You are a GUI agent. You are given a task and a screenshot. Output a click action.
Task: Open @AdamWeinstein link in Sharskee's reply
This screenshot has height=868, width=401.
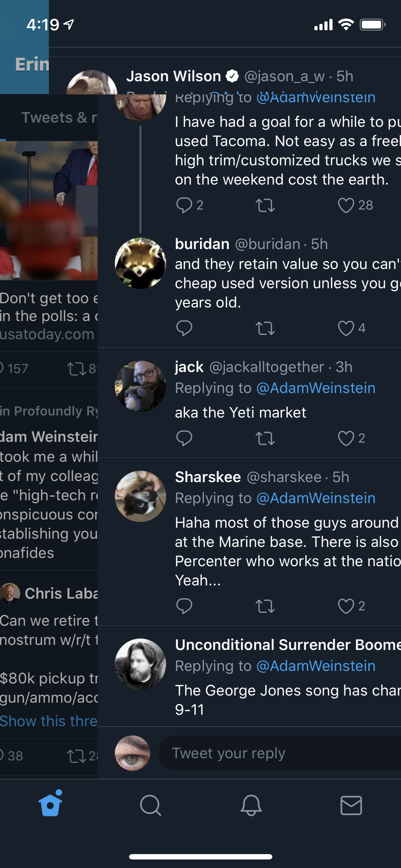click(x=316, y=498)
